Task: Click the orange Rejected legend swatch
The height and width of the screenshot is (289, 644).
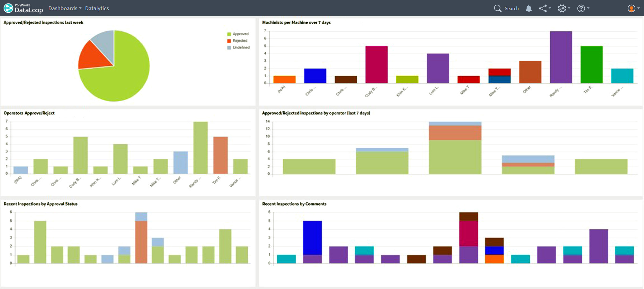Action: click(x=229, y=41)
